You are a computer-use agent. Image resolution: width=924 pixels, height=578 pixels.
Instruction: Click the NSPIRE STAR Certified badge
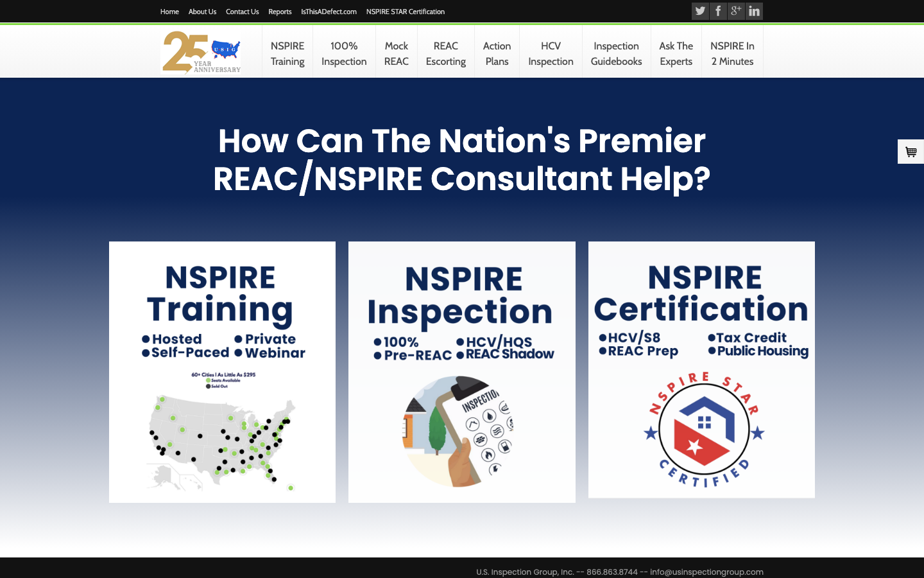click(x=704, y=429)
